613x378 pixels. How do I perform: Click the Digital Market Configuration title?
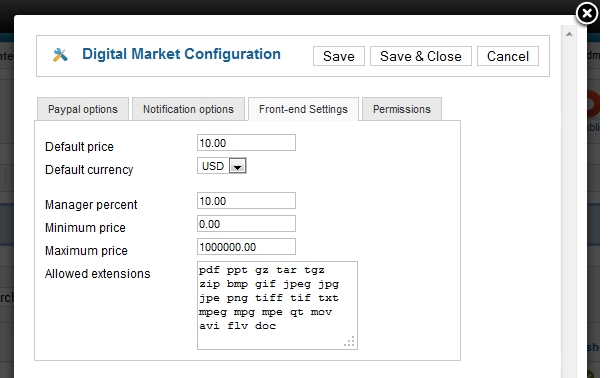pyautogui.click(x=181, y=54)
